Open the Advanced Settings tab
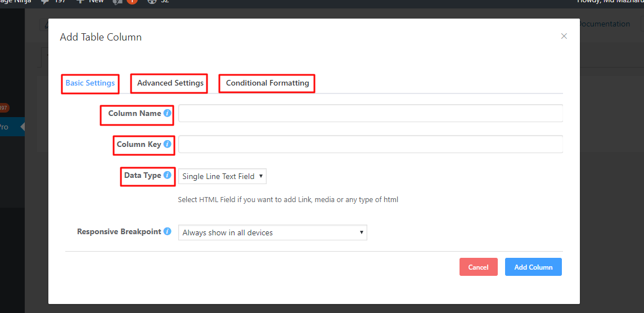Image resolution: width=644 pixels, height=313 pixels. pyautogui.click(x=170, y=83)
